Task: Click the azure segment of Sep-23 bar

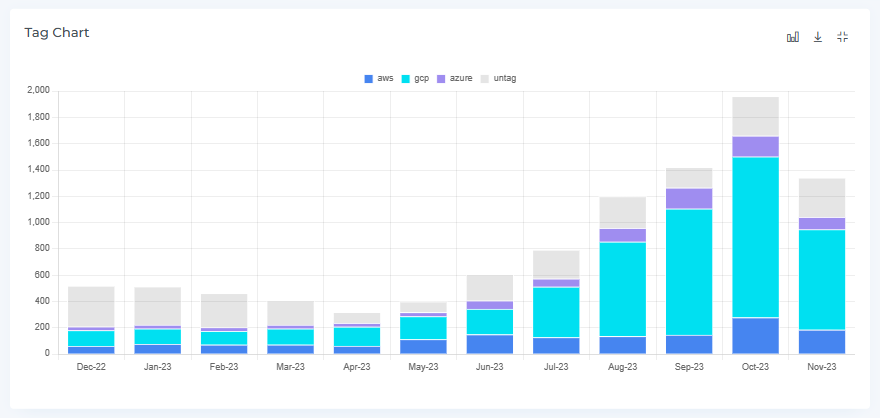Action: [689, 198]
